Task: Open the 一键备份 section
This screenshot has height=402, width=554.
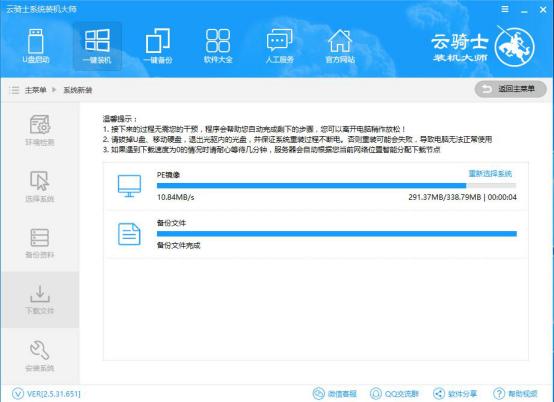Action: click(158, 46)
